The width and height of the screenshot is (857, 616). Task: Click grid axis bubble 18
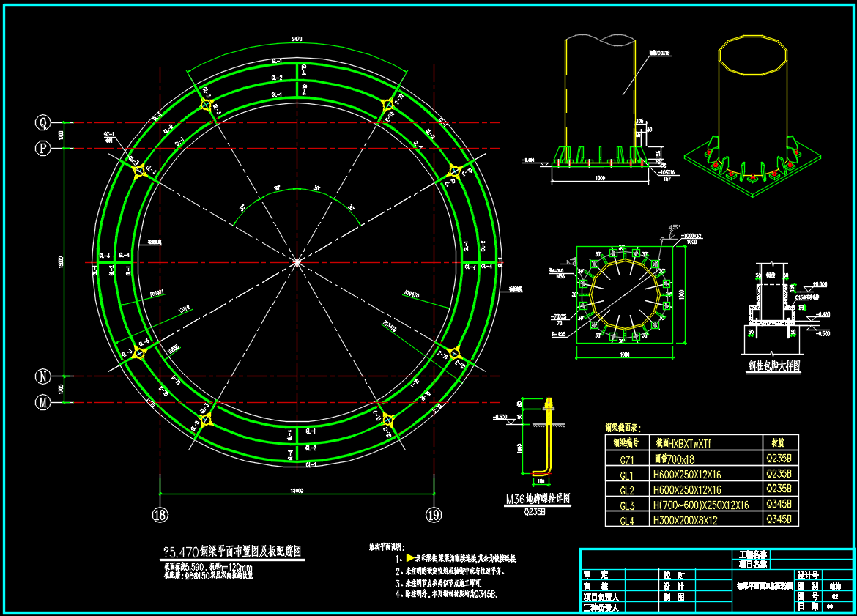160,515
